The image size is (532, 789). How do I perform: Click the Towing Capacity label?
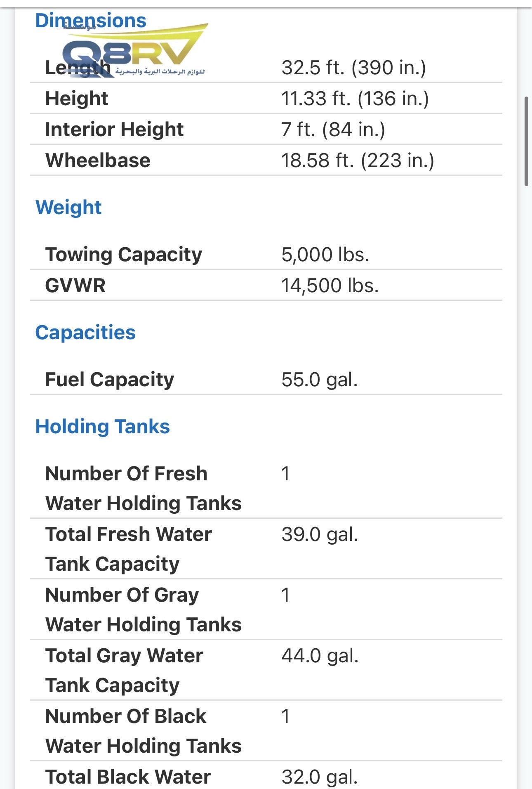click(124, 255)
